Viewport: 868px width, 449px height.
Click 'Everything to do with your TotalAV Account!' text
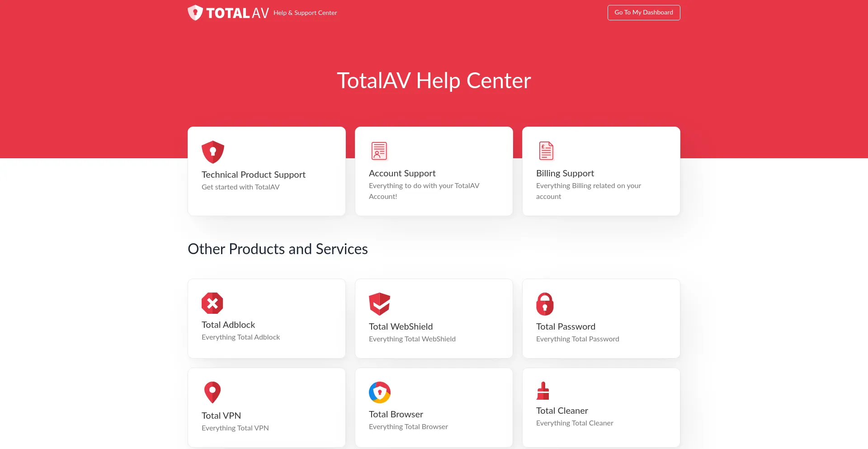click(424, 191)
